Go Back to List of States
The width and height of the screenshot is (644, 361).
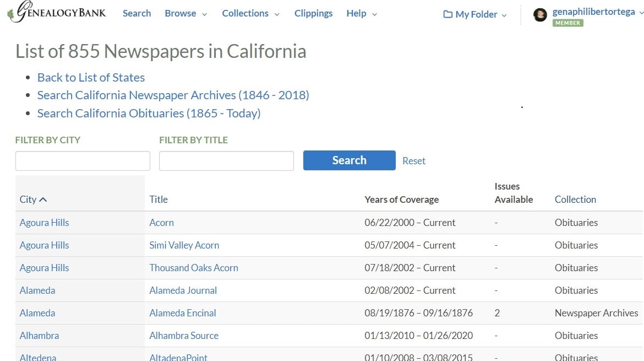click(x=91, y=77)
